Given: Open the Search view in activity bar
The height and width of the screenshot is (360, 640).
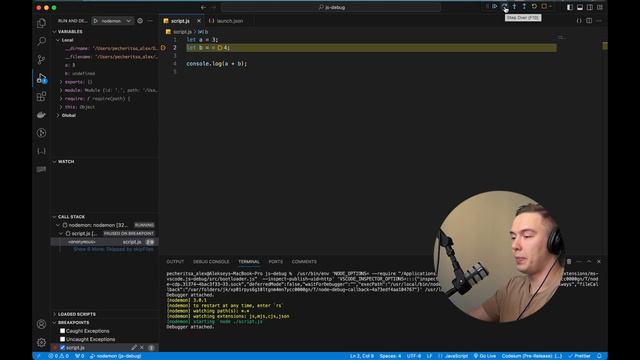Looking at the screenshot, I should tap(41, 41).
